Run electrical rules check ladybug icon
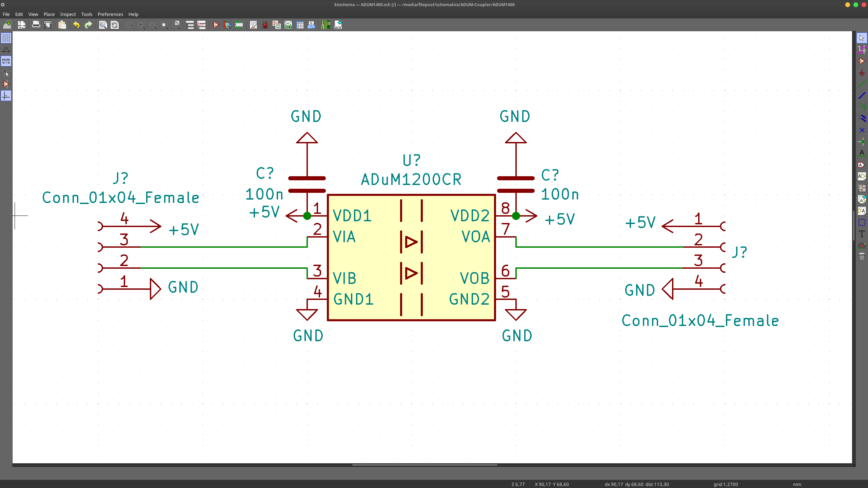Viewport: 868px width, 488px height. click(x=265, y=25)
